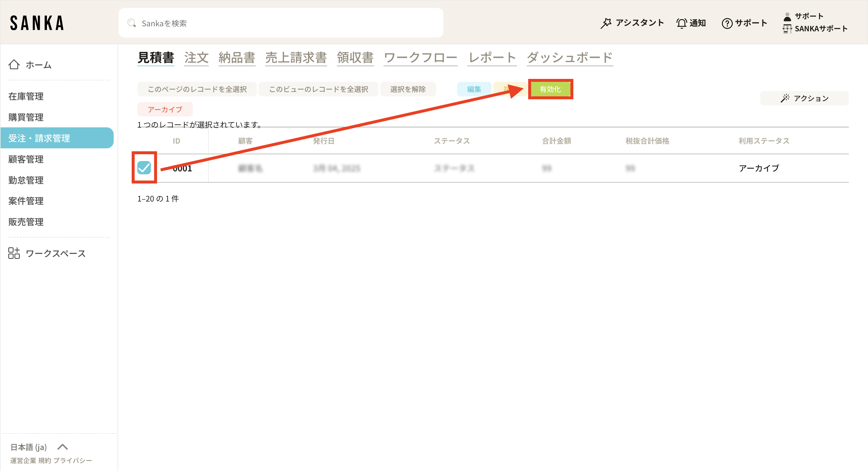
Task: Switch to the 注文 tab
Action: click(196, 58)
